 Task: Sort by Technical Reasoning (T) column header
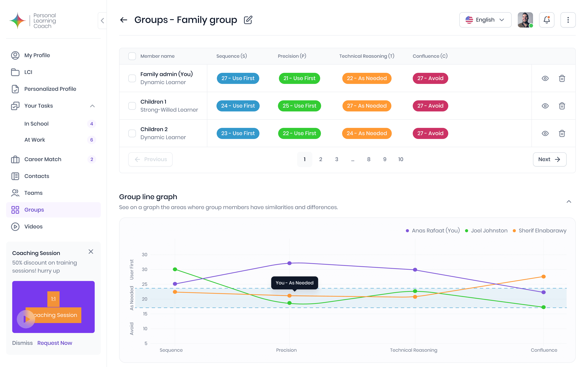pyautogui.click(x=367, y=56)
